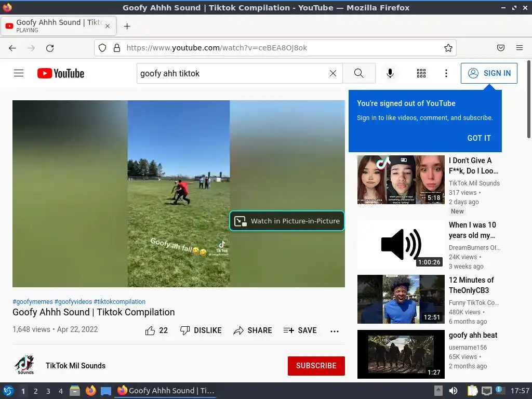Viewport: 532px width, 399px height.
Task: Subscribe to TikTok Mil Sounds
Action: pos(316,366)
